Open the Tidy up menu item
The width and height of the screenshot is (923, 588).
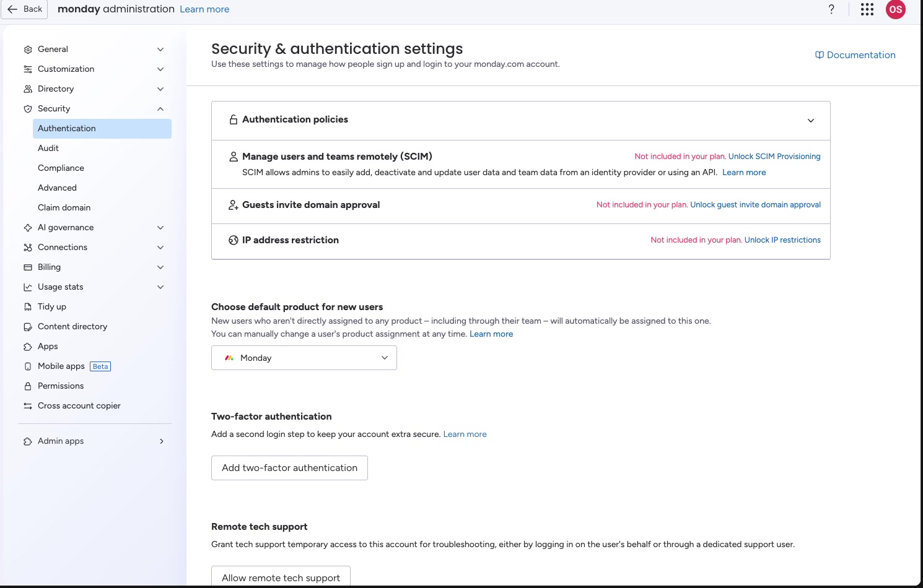coord(95,307)
